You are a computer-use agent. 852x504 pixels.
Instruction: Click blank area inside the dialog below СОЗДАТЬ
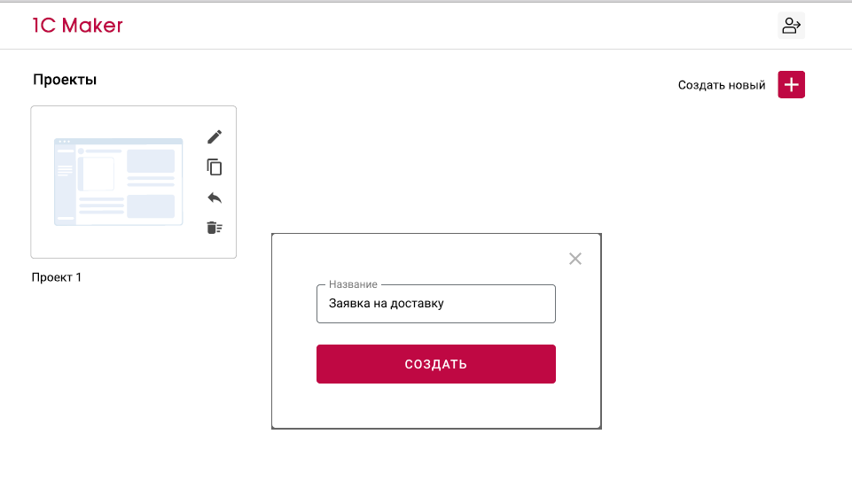435,407
